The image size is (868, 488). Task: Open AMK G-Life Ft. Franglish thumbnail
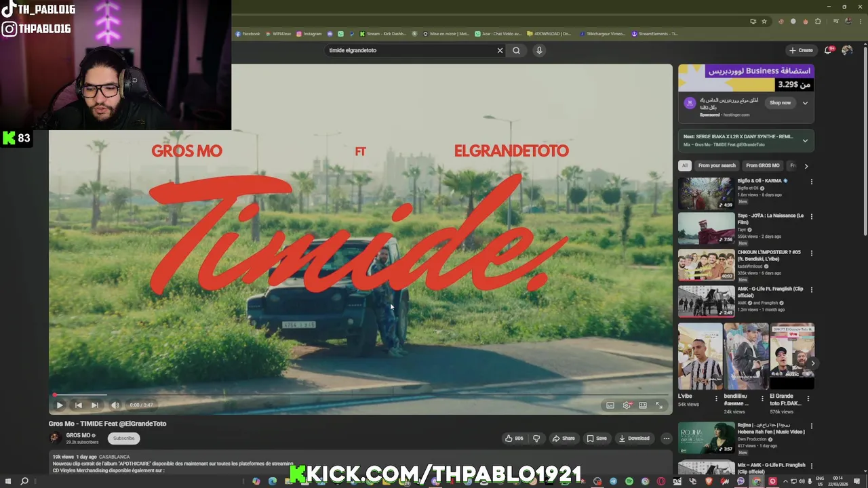coord(706,302)
